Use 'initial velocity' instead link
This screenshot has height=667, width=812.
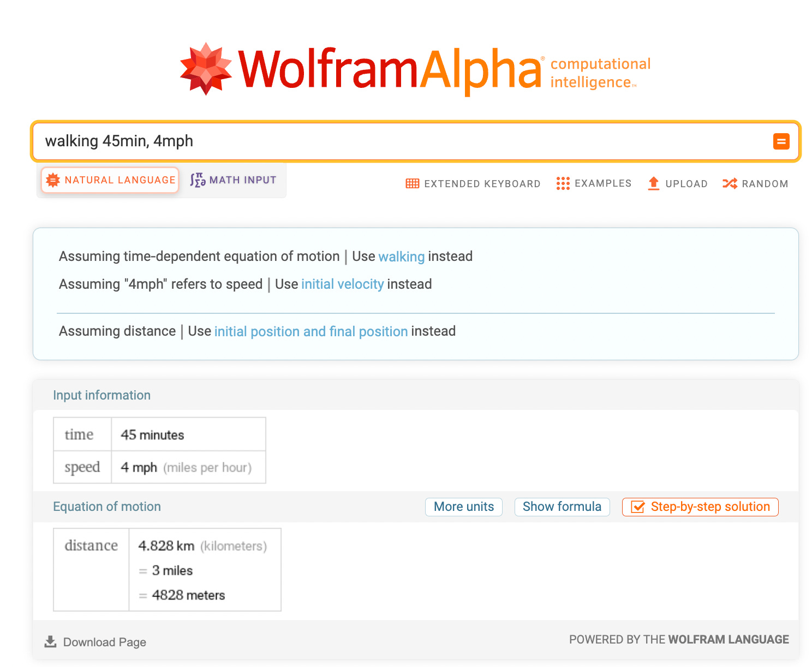coord(343,284)
